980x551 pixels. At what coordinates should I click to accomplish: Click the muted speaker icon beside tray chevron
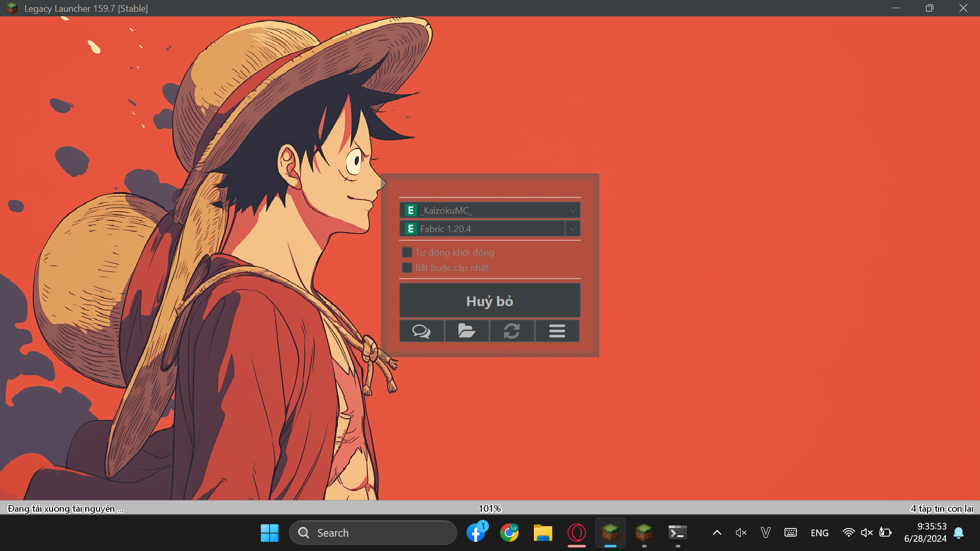click(741, 533)
